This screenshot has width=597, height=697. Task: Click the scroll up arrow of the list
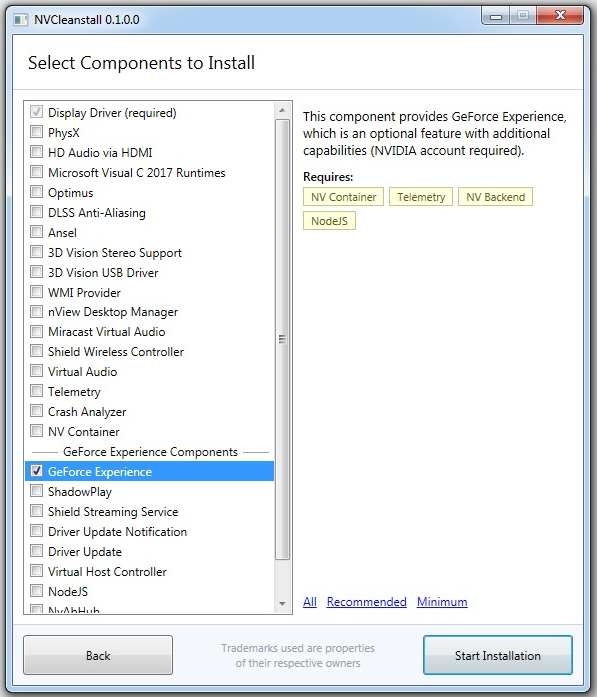pyautogui.click(x=282, y=110)
